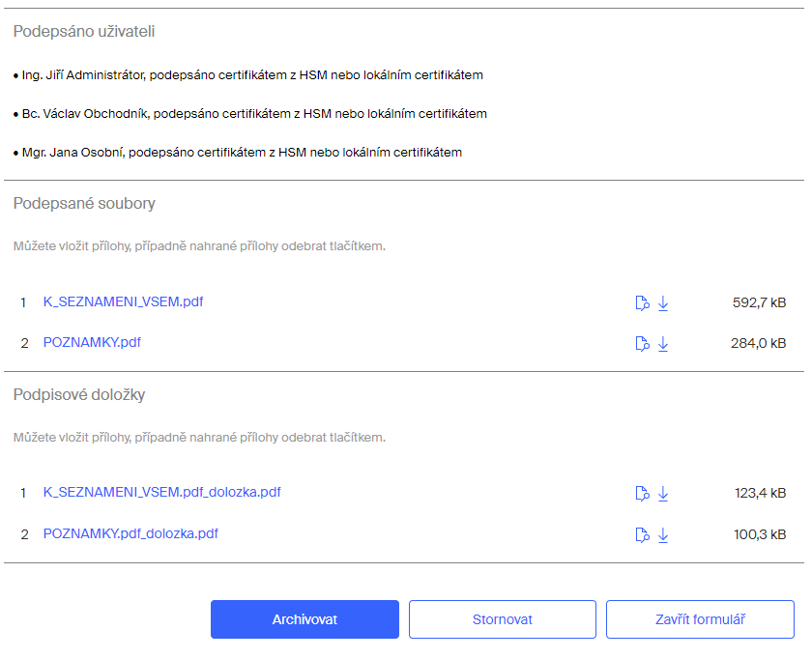
Task: Cancel with the Stornovat button
Action: click(x=503, y=619)
